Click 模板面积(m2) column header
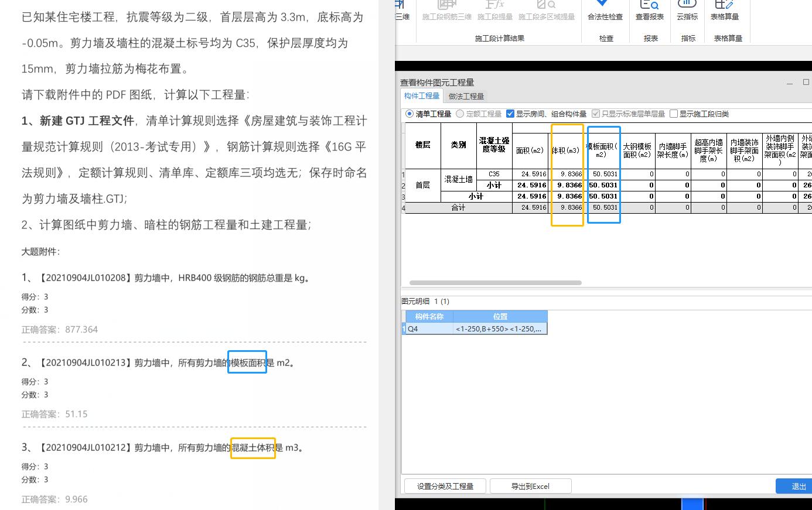The width and height of the screenshot is (812, 510). (602, 150)
